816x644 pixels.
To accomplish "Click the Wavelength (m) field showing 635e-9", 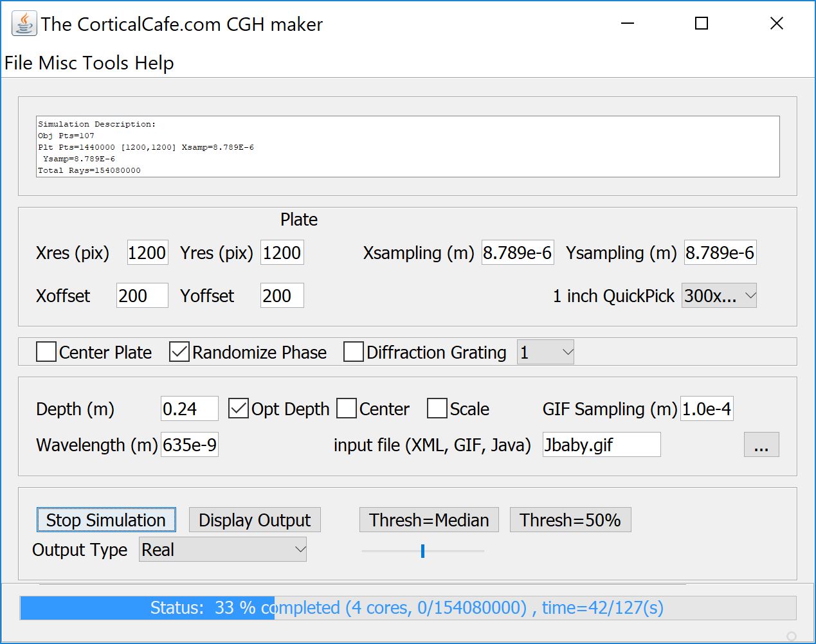I will point(190,445).
